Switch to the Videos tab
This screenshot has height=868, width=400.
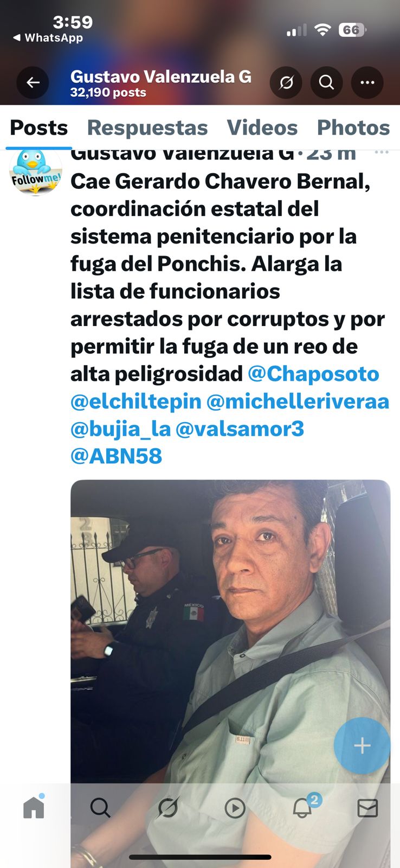(x=262, y=127)
